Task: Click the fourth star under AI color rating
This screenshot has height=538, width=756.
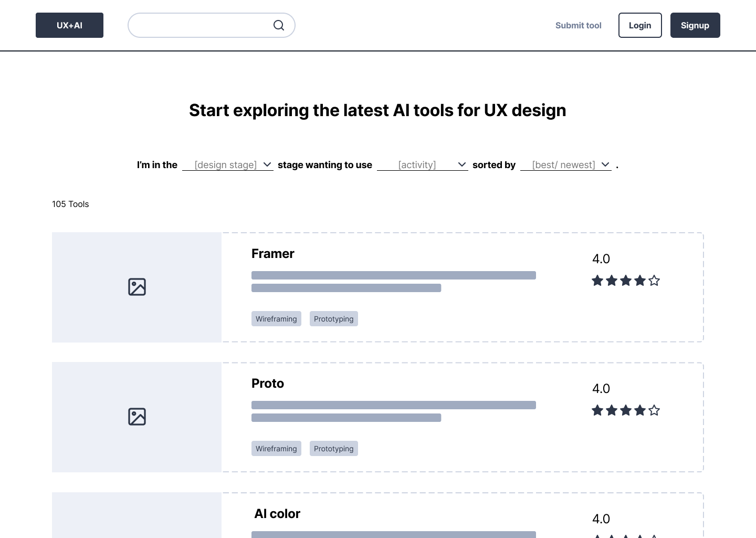Action: (x=640, y=536)
